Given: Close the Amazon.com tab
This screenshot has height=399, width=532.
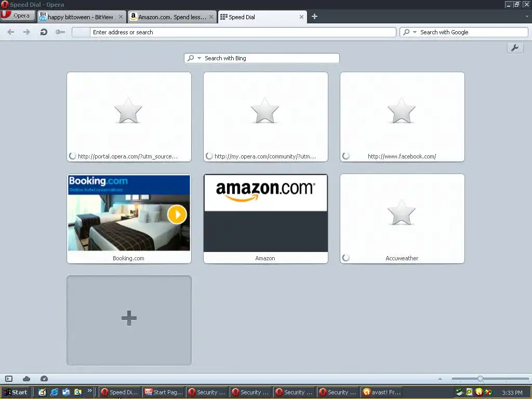Looking at the screenshot, I should pyautogui.click(x=211, y=17).
